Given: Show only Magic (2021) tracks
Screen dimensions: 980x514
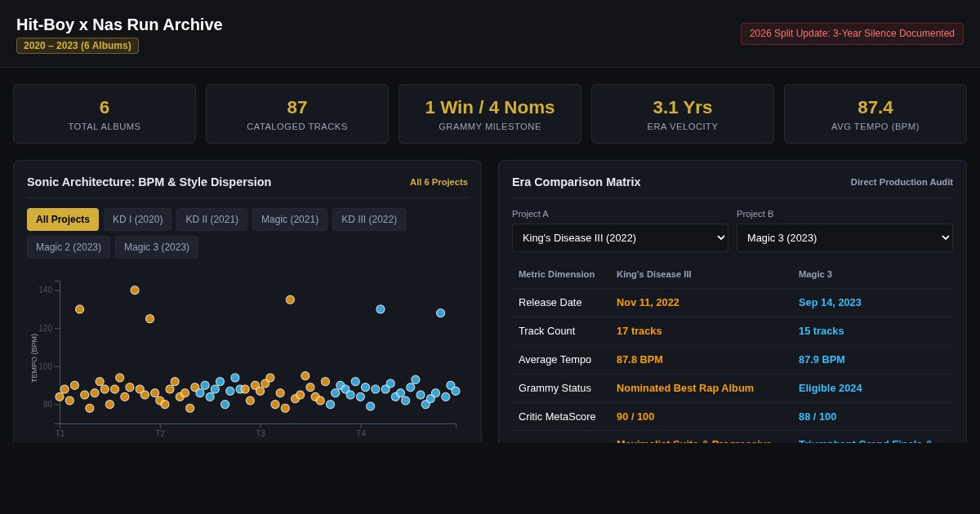Looking at the screenshot, I should (x=290, y=219).
